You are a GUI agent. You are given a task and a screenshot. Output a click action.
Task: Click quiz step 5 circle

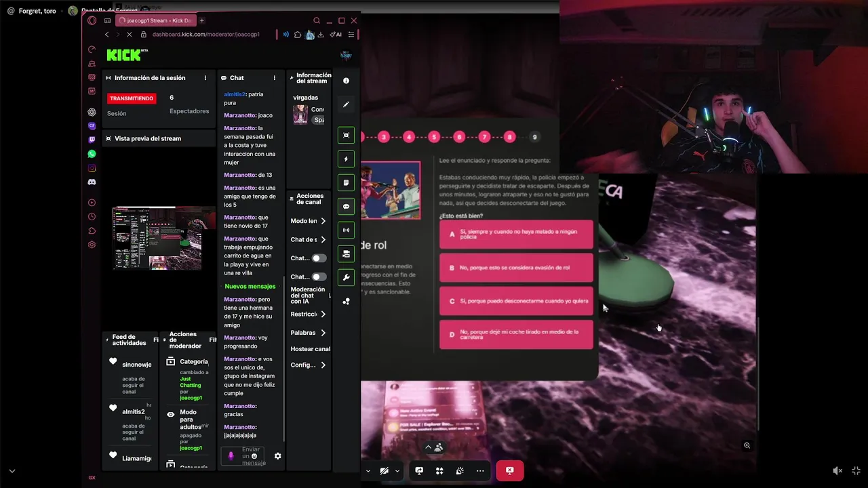(434, 137)
